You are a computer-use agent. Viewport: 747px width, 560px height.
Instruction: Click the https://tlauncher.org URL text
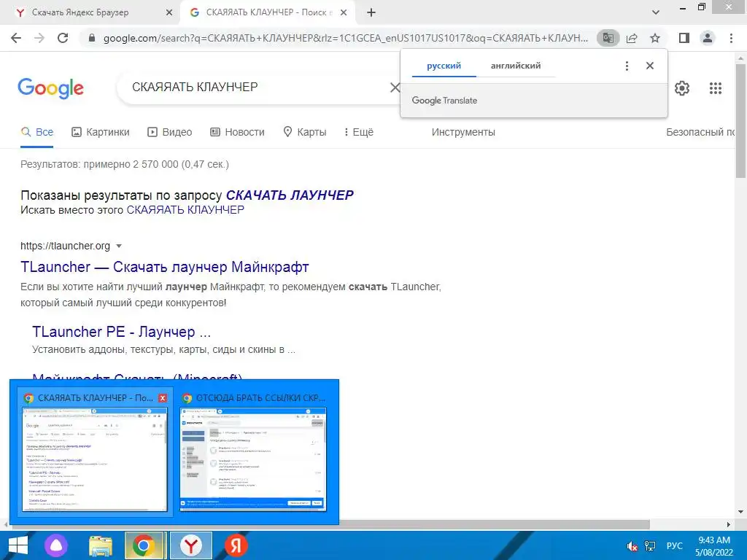point(65,246)
